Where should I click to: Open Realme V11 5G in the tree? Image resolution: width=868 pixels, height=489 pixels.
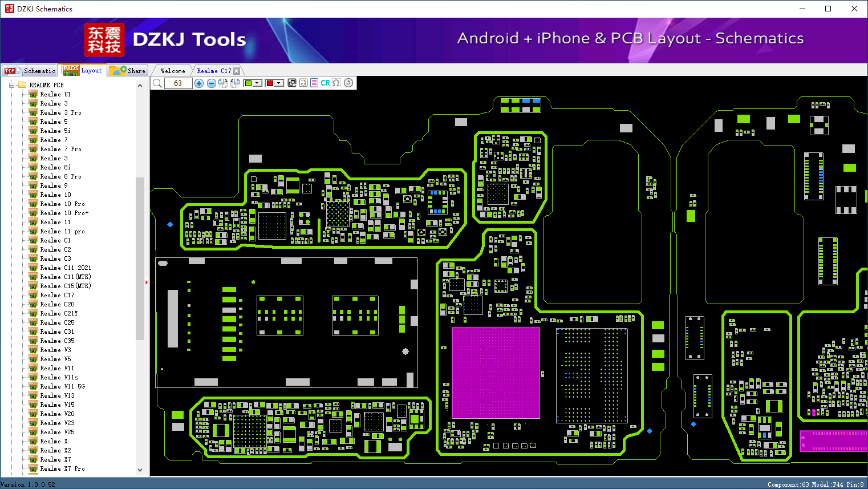[x=62, y=386]
